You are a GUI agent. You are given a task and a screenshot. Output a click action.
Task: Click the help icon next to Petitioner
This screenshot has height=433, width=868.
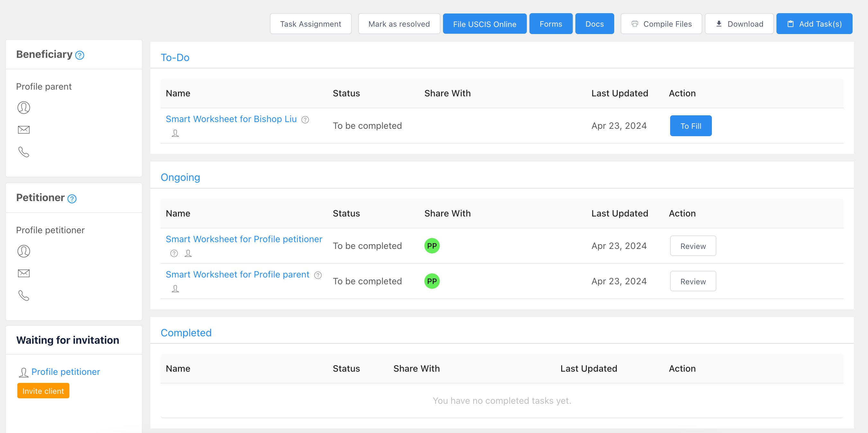[72, 199]
